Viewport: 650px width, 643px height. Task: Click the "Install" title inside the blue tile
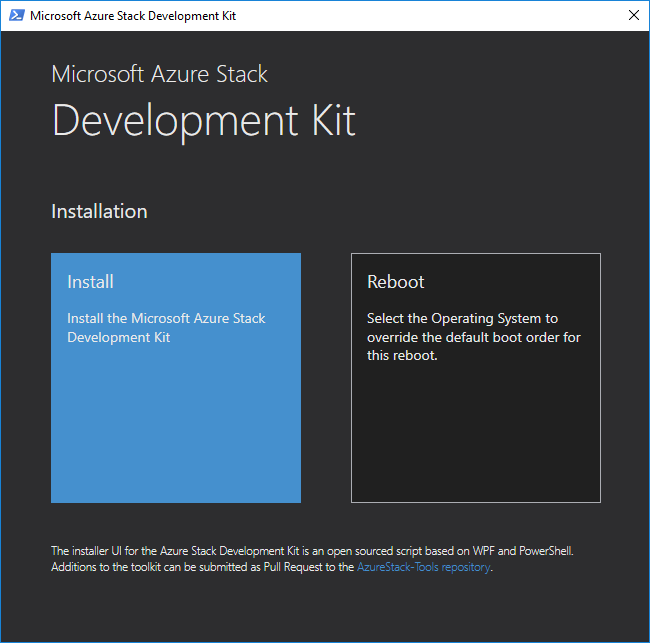click(90, 282)
